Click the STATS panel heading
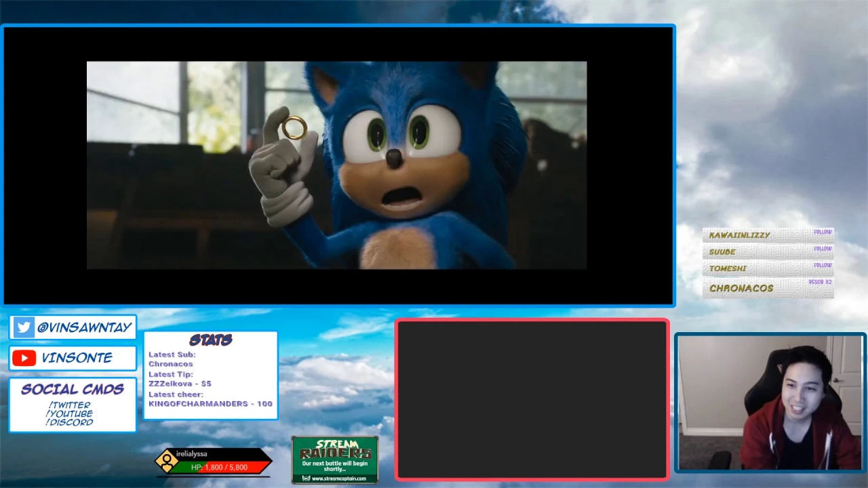This screenshot has height=488, width=868. [x=210, y=340]
